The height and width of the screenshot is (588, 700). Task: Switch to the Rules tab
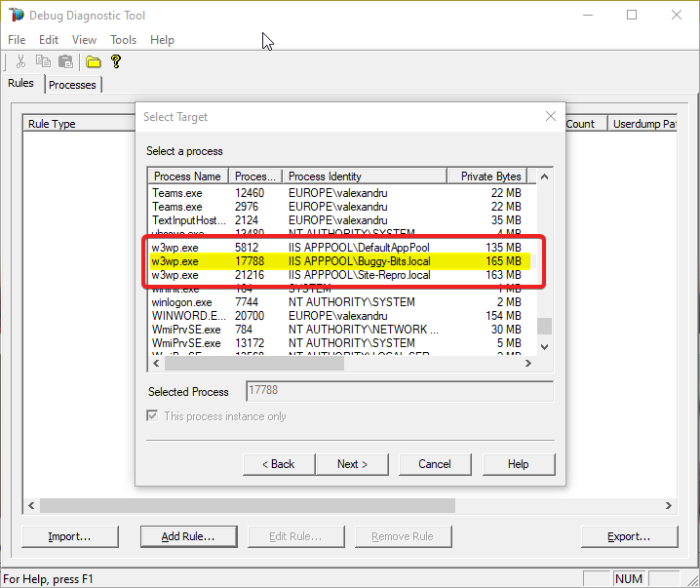(20, 83)
